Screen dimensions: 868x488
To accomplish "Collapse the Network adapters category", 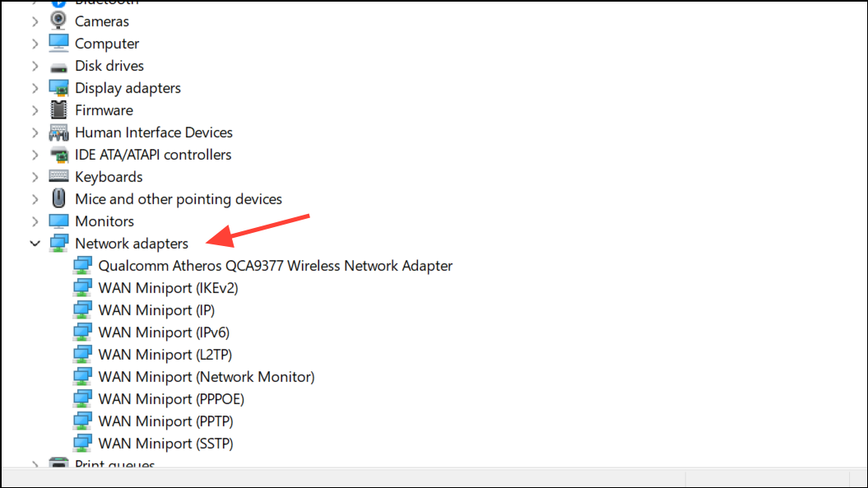I will [x=35, y=243].
